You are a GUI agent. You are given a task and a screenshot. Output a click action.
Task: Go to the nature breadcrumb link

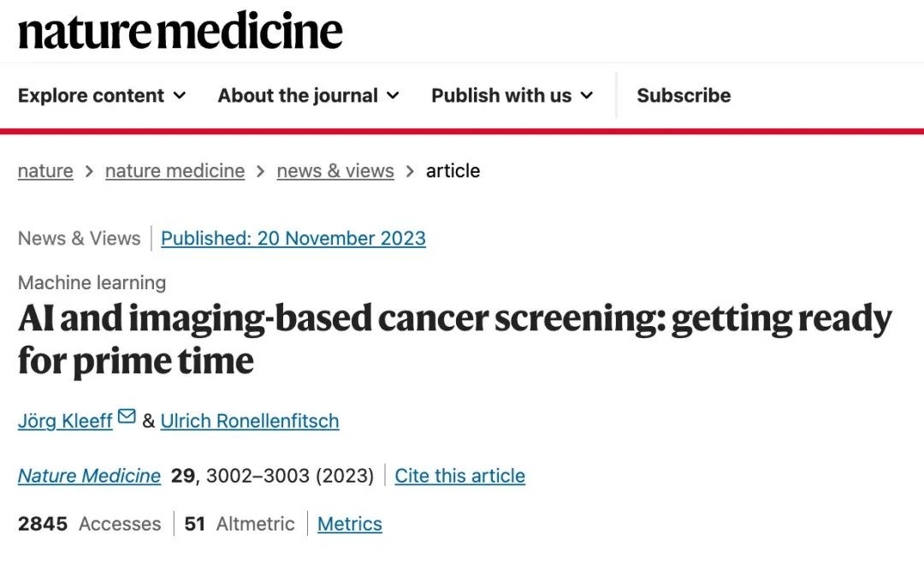point(45,171)
